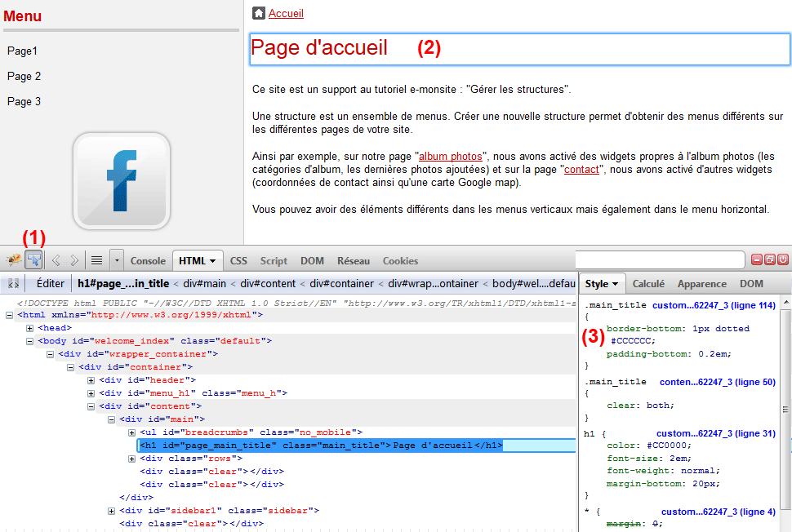Collapse the div id container node

click(x=71, y=367)
